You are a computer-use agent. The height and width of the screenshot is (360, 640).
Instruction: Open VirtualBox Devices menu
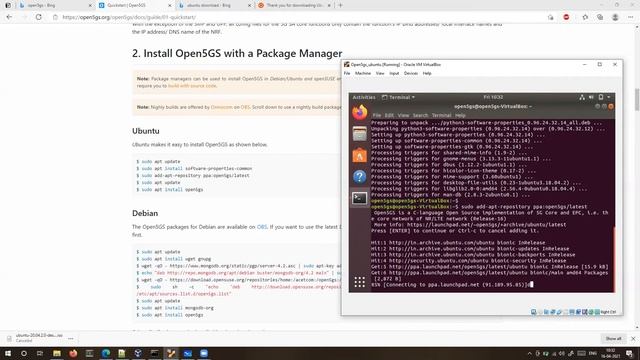pyautogui.click(x=411, y=73)
